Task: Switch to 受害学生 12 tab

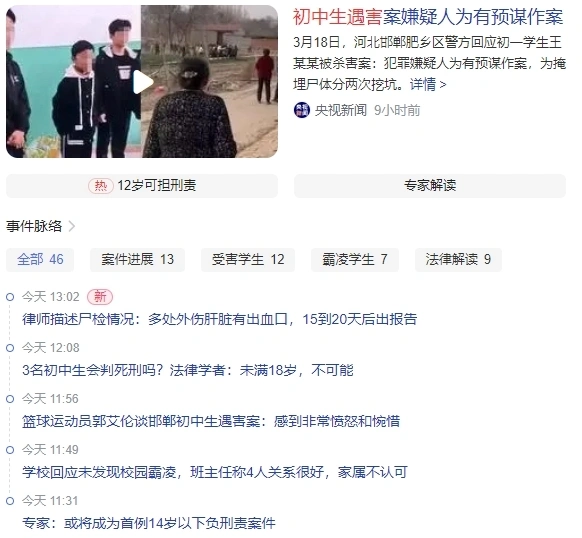Action: (248, 260)
